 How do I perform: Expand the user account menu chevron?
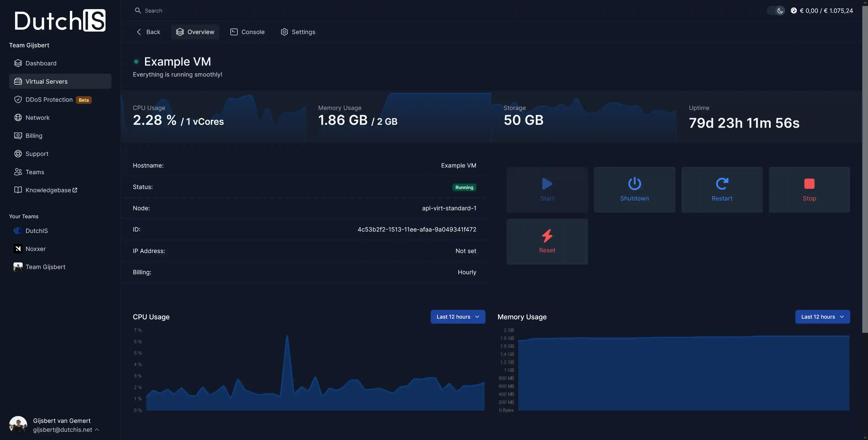tap(97, 429)
